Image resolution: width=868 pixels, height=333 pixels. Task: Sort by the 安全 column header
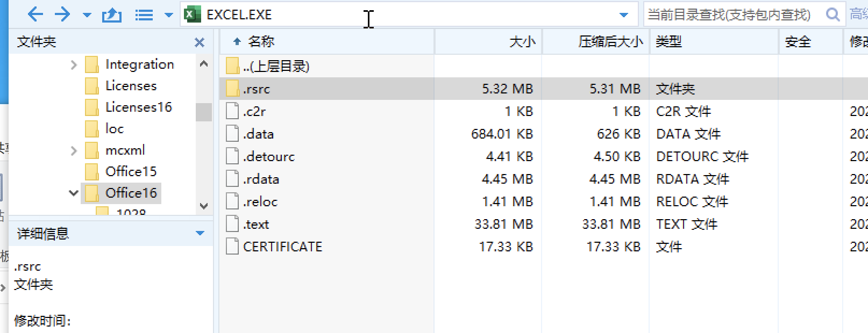[811, 41]
